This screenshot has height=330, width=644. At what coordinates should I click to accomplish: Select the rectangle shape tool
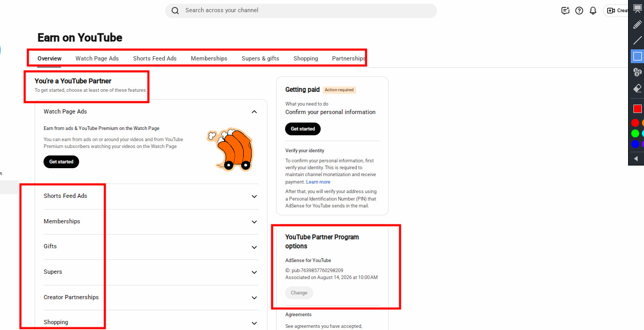[638, 56]
